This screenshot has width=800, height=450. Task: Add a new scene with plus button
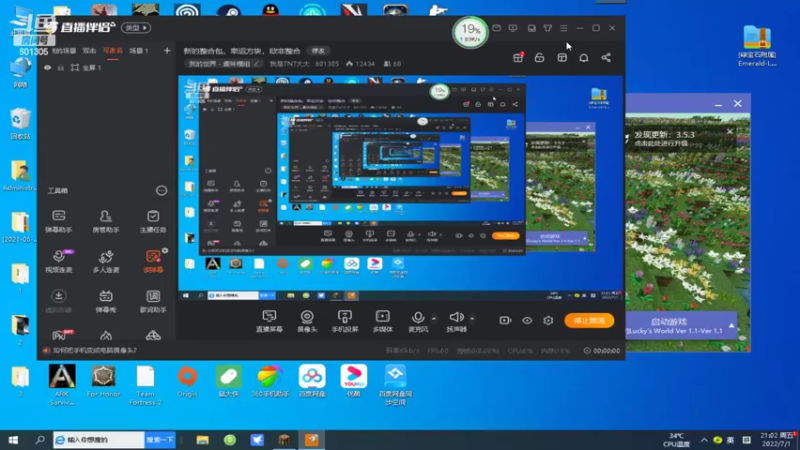[x=167, y=51]
